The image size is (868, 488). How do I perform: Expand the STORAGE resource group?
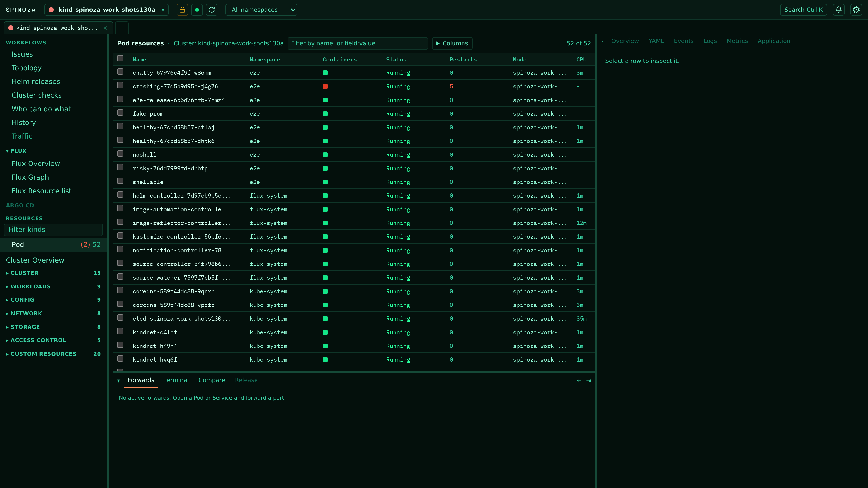(x=53, y=327)
